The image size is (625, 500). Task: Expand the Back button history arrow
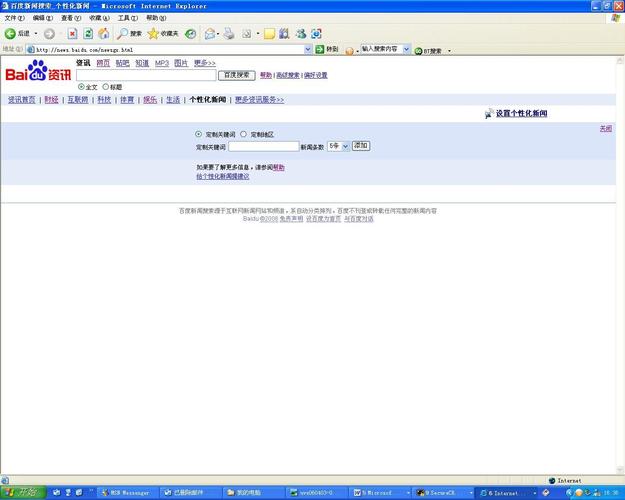click(36, 34)
